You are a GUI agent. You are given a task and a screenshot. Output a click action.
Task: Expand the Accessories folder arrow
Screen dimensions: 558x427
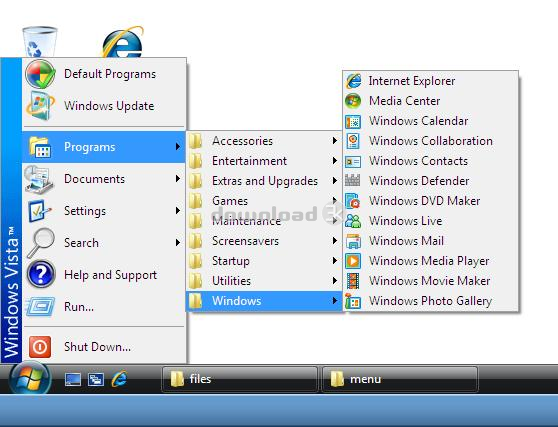pos(335,141)
